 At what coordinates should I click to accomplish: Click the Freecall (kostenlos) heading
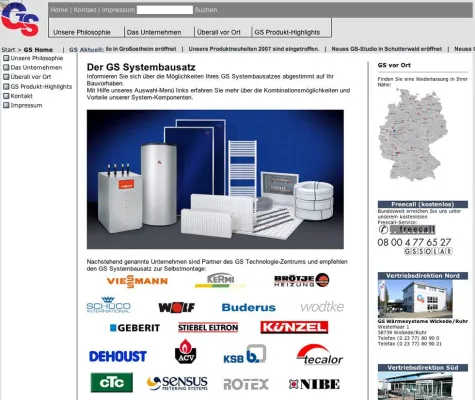[423, 204]
